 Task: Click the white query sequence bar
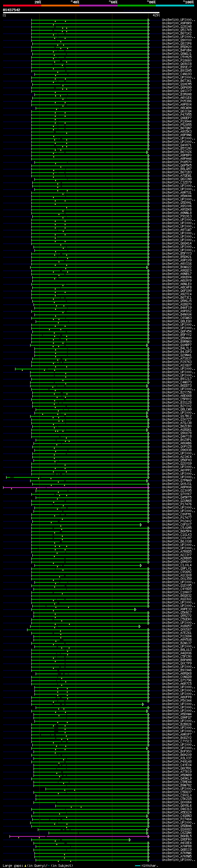coord(81,12)
